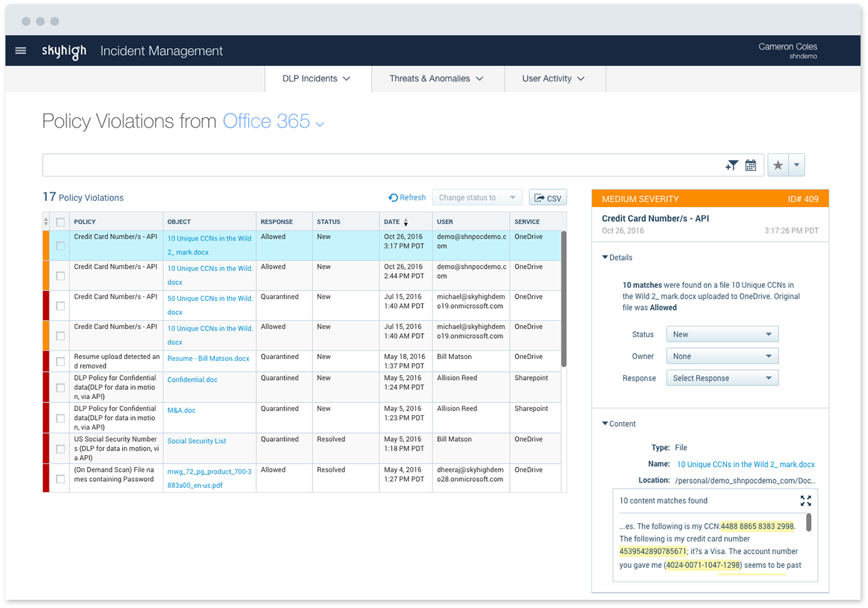Viewport: 868px width, 608px height.
Task: Open the Resume - Bill Matson.docx link
Action: tap(208, 358)
